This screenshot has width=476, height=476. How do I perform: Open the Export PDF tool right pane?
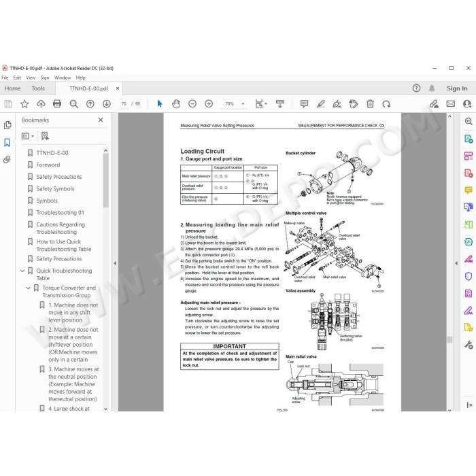(x=469, y=139)
